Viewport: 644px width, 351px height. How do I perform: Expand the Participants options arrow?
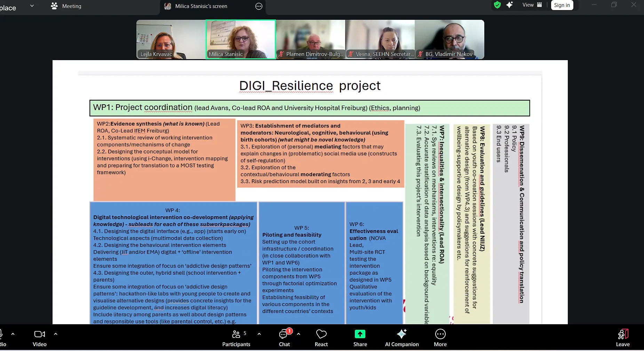coord(259,334)
